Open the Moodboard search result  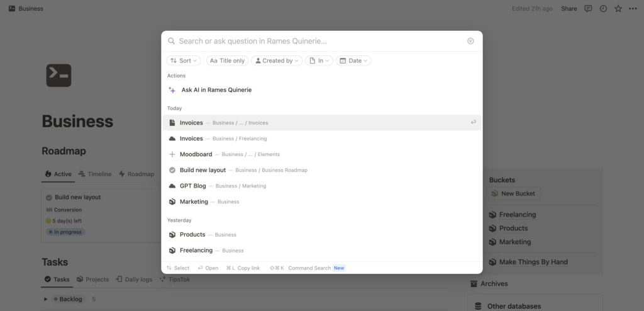pyautogui.click(x=321, y=154)
